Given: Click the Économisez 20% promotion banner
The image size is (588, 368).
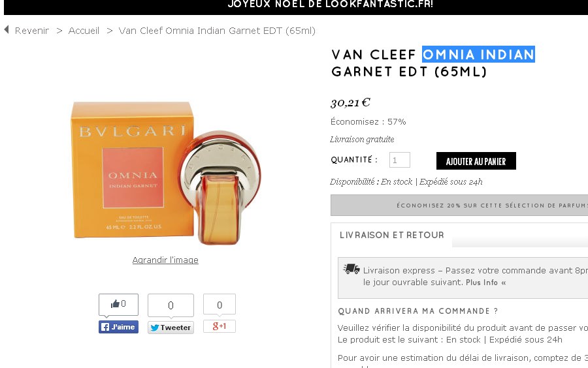Looking at the screenshot, I should coord(459,205).
